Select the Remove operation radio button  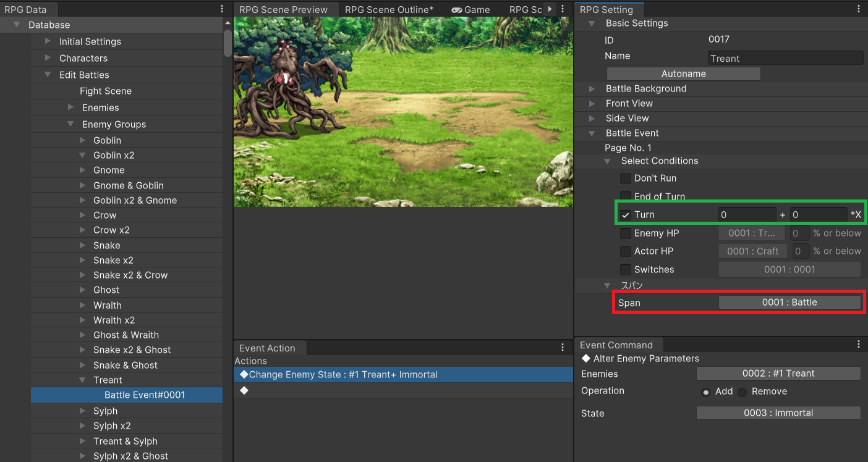(742, 392)
